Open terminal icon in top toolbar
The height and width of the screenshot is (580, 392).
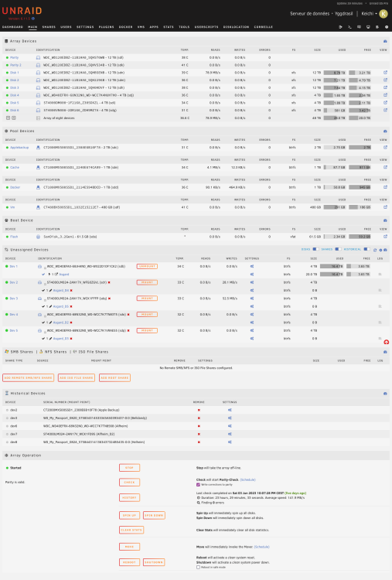(349, 27)
